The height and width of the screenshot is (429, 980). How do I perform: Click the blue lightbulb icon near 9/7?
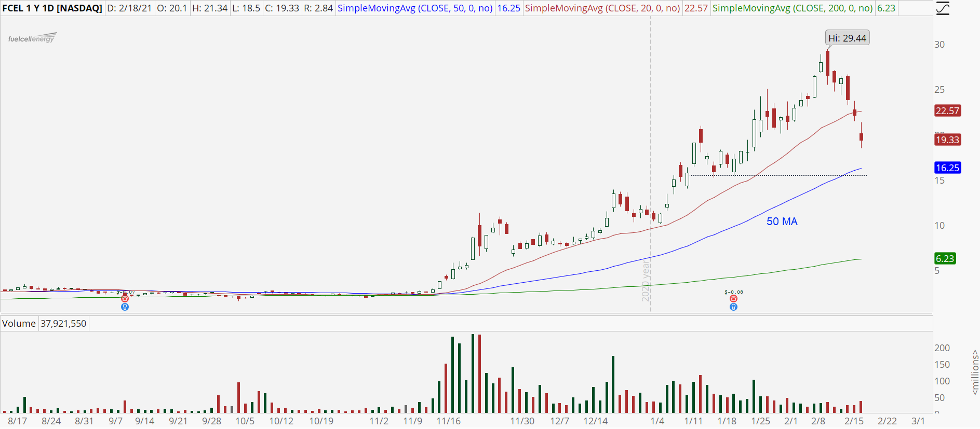click(x=125, y=307)
